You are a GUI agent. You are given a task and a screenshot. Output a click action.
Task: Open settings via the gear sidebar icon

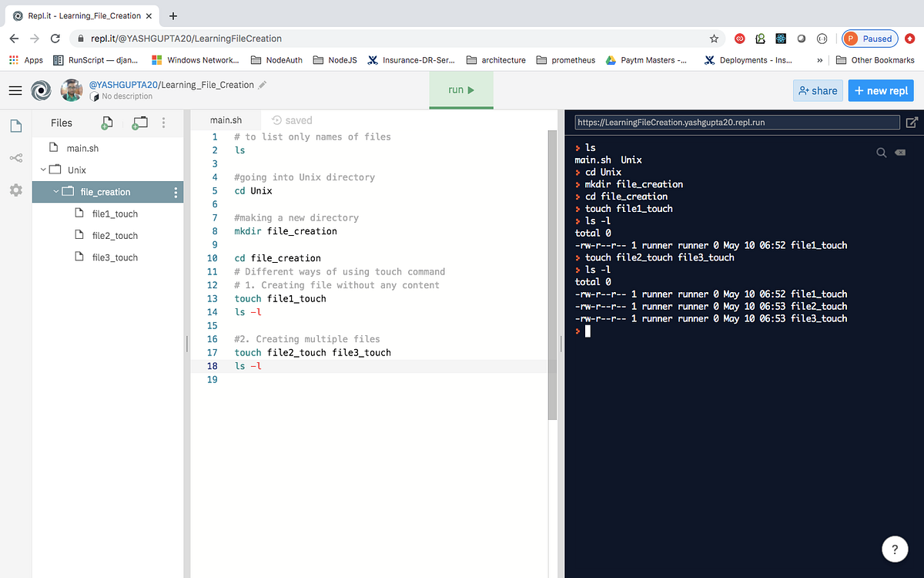(x=15, y=190)
